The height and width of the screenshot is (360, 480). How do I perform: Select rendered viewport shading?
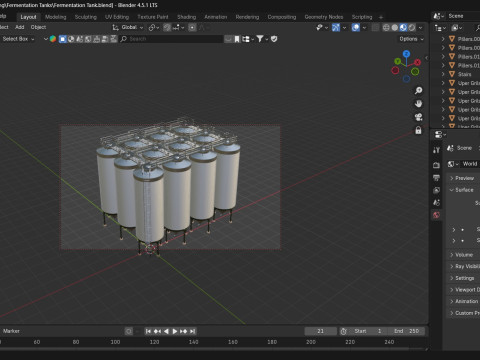point(412,28)
